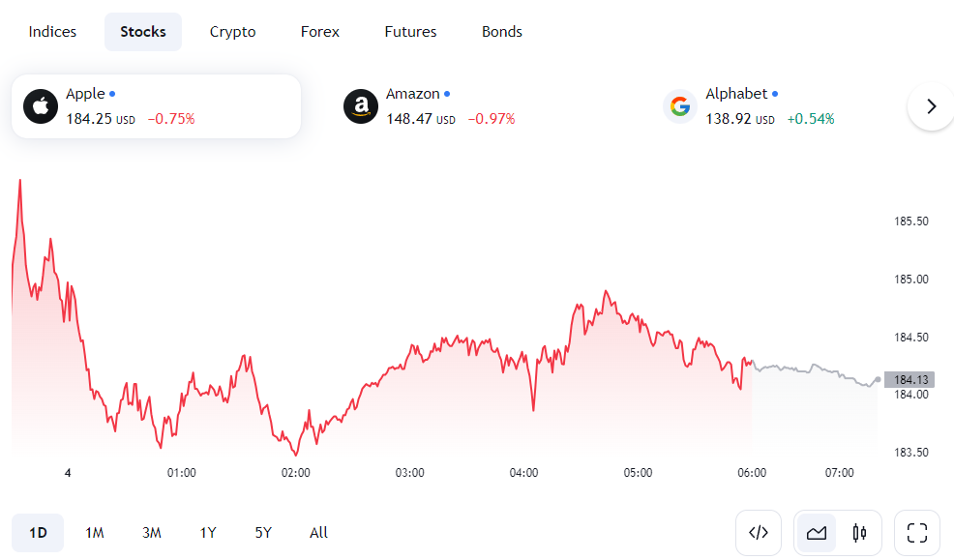This screenshot has width=954, height=560.
Task: Select the Forex tab
Action: click(320, 32)
